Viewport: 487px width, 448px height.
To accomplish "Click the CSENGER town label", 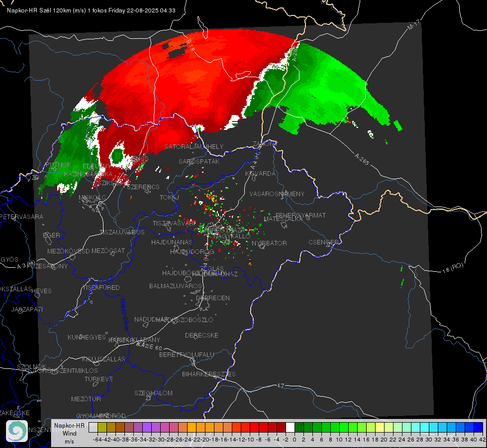I will (x=323, y=242).
